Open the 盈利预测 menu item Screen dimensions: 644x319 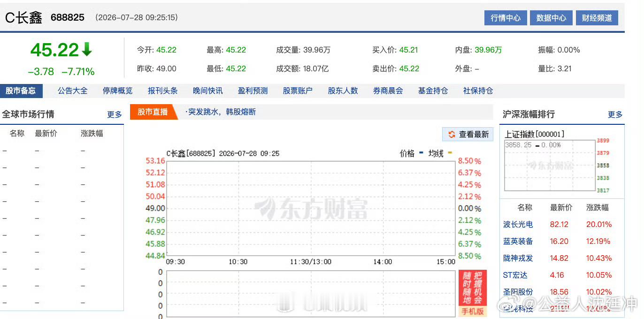tap(253, 91)
